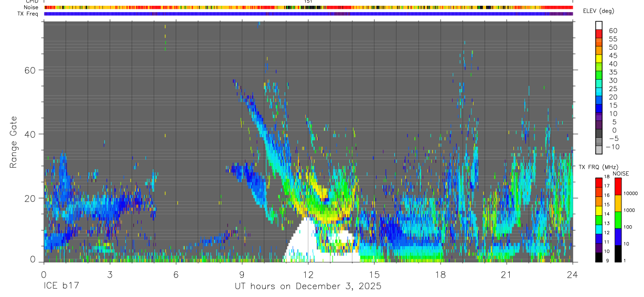Click x-axis tick label '18'
This screenshot has height=297, width=644.
pyautogui.click(x=440, y=274)
